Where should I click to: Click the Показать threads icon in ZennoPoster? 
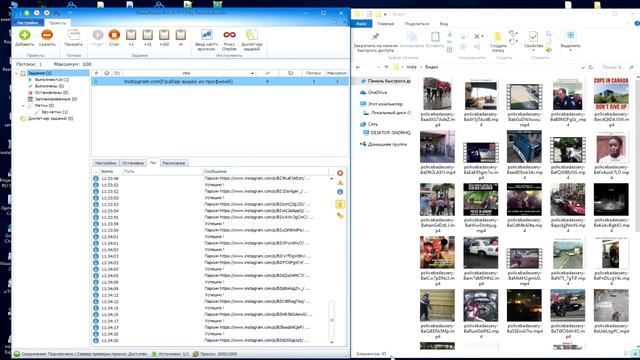[73, 35]
